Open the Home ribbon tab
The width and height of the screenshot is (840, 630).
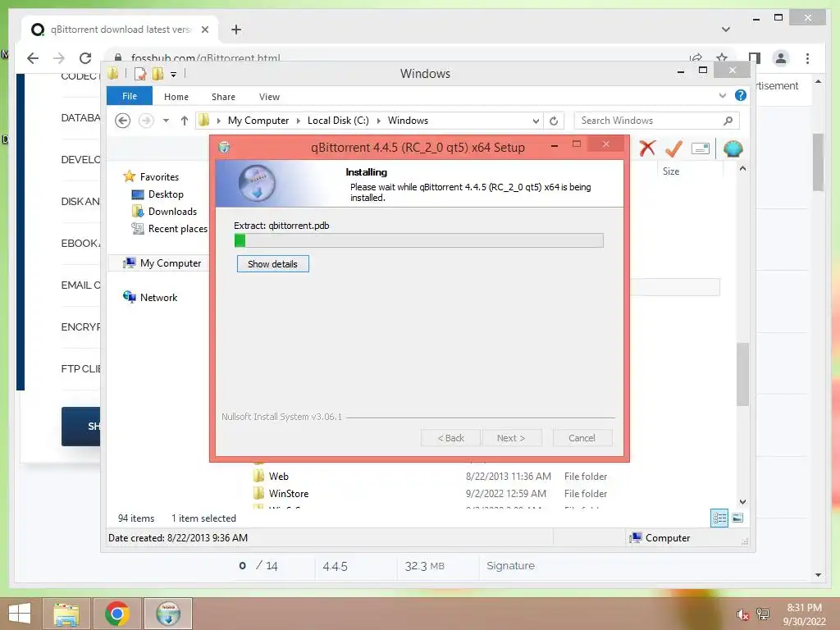176,97
